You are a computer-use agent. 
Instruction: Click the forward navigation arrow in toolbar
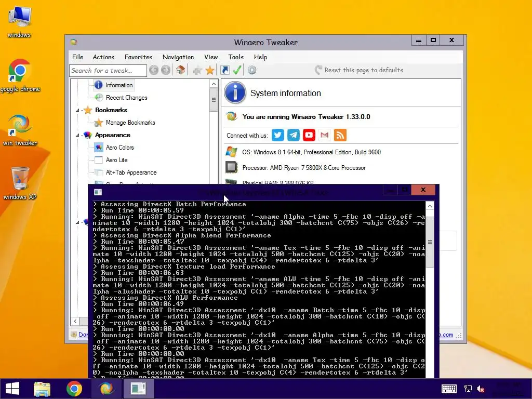(x=166, y=70)
